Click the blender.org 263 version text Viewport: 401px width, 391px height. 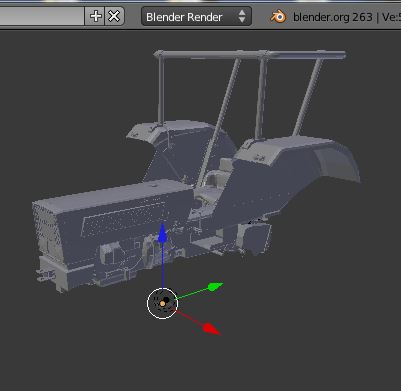point(333,17)
